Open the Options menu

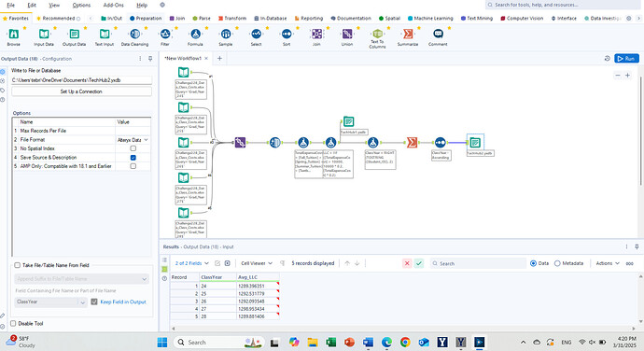[x=81, y=5]
